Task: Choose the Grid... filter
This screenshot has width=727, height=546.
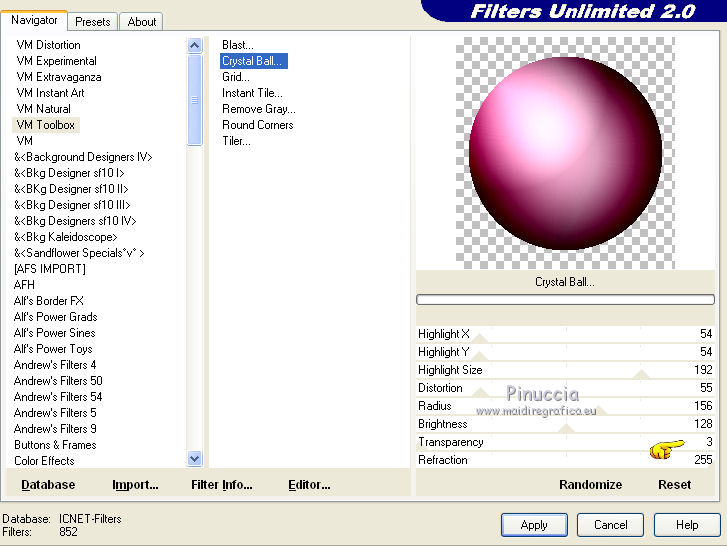Action: (x=236, y=77)
